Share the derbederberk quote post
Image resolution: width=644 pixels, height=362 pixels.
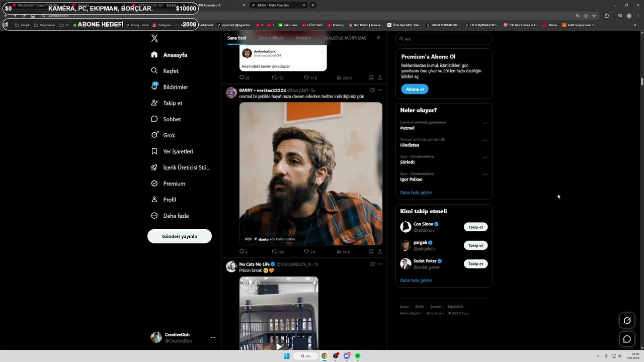380,78
